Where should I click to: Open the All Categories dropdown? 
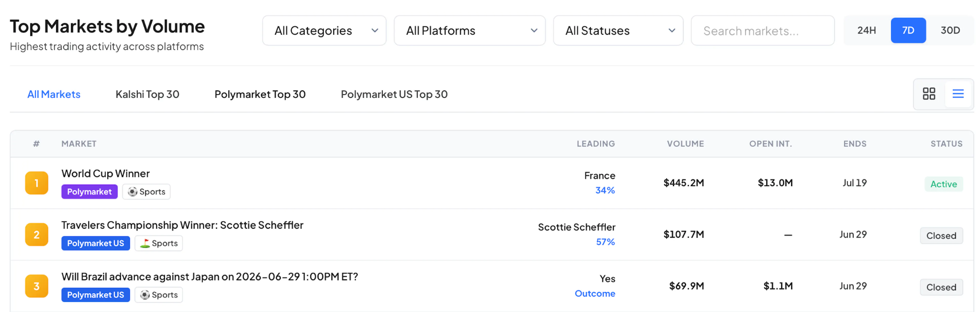tap(324, 30)
